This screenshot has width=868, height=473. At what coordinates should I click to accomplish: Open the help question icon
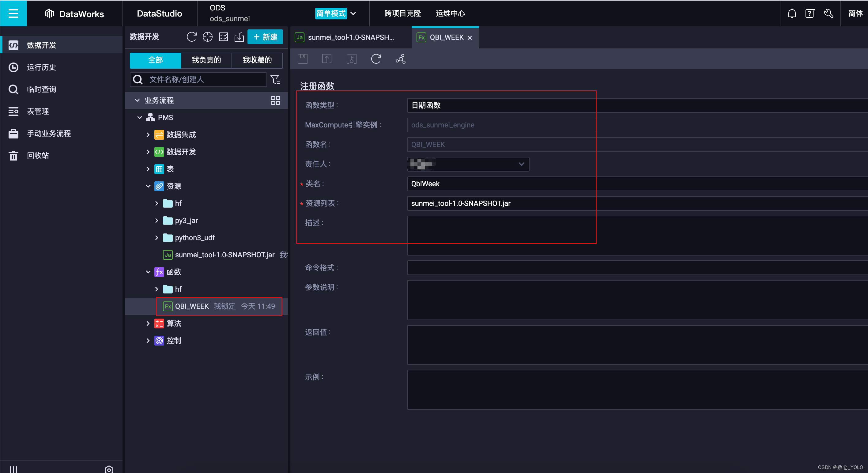click(x=810, y=13)
